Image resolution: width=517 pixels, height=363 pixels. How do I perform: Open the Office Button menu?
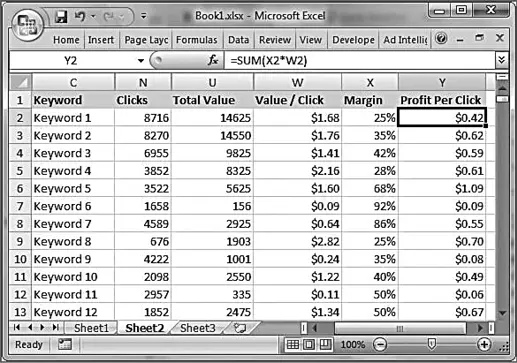click(27, 25)
